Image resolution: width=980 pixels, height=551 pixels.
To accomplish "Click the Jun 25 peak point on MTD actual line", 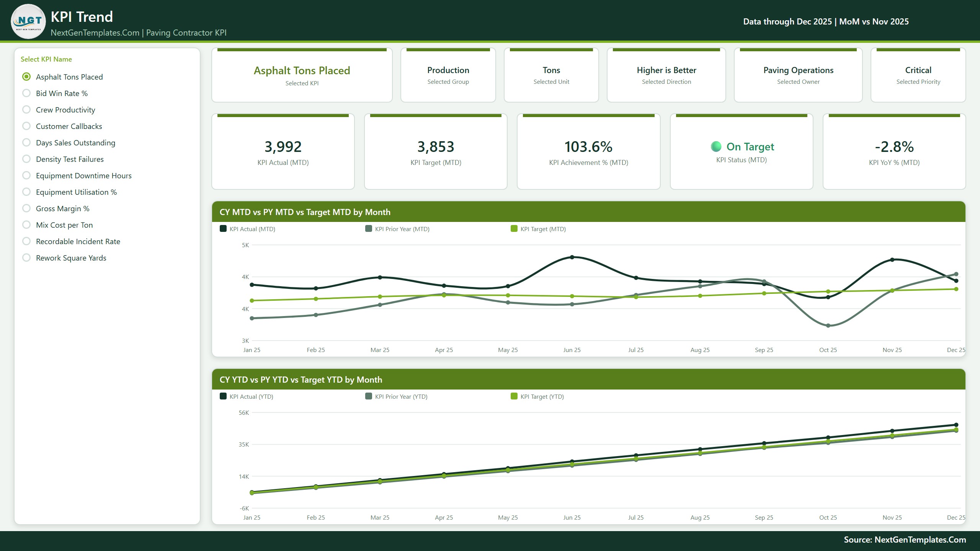I will tap(572, 257).
